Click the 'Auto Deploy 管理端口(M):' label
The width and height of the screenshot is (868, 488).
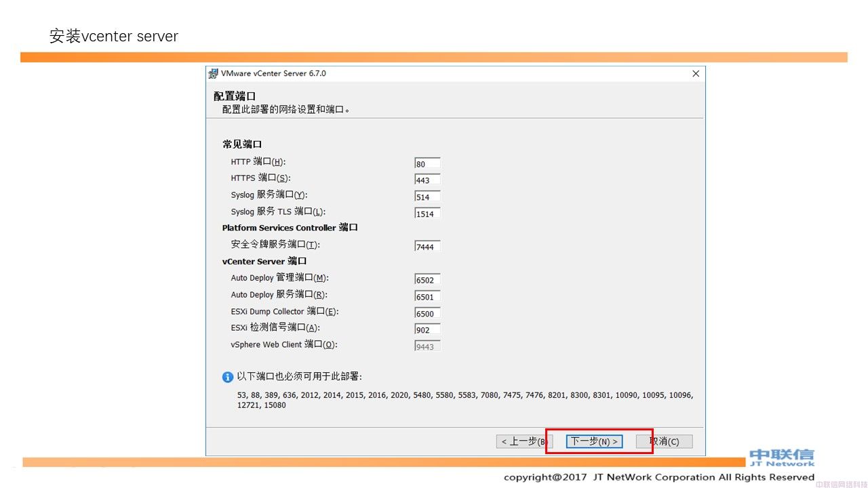[x=279, y=278]
